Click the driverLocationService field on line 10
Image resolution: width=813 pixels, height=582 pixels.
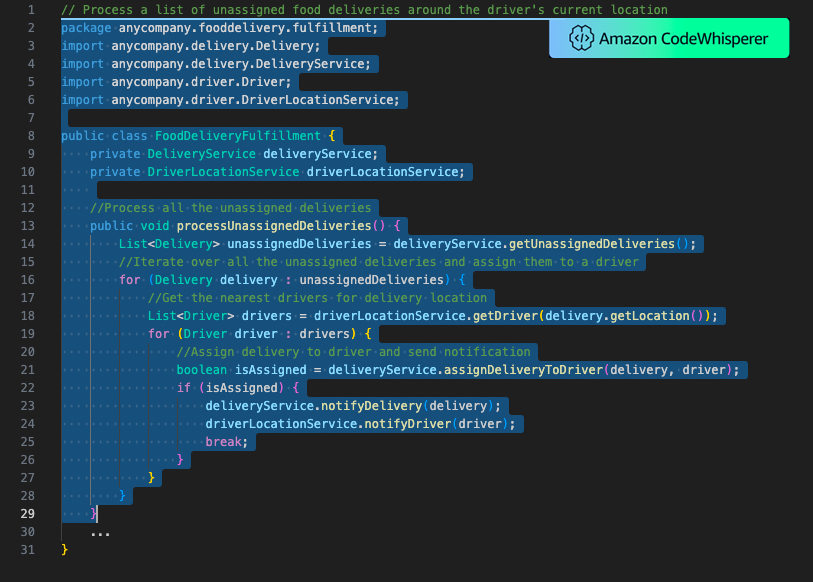[277, 172]
